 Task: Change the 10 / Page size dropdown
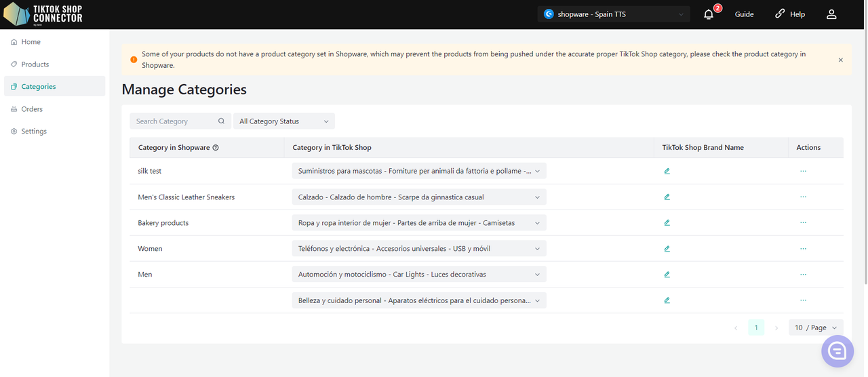pos(816,328)
